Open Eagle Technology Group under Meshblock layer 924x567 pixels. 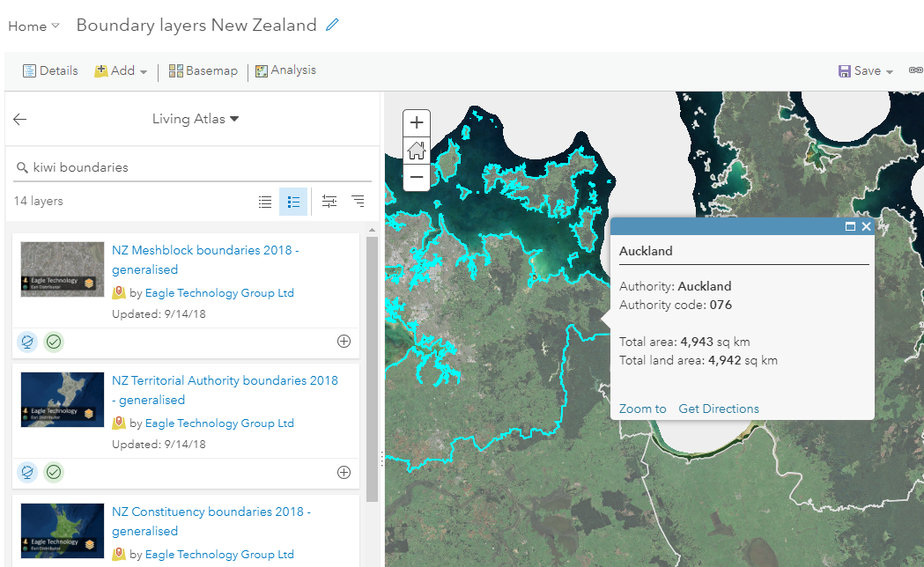point(219,292)
